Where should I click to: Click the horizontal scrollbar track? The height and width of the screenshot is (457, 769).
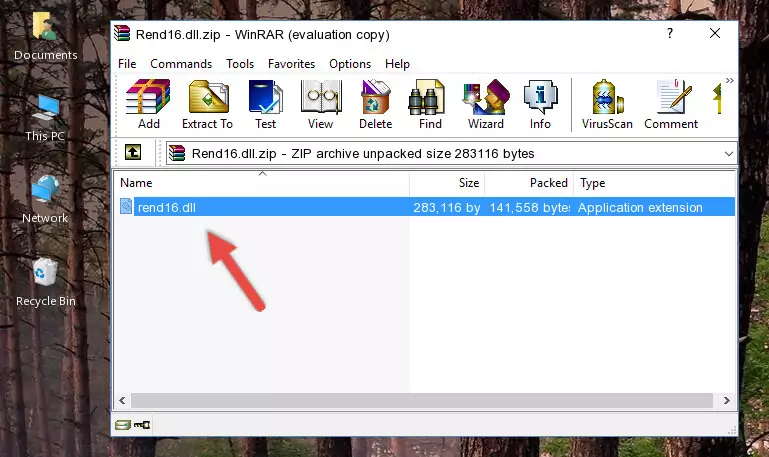(x=422, y=401)
